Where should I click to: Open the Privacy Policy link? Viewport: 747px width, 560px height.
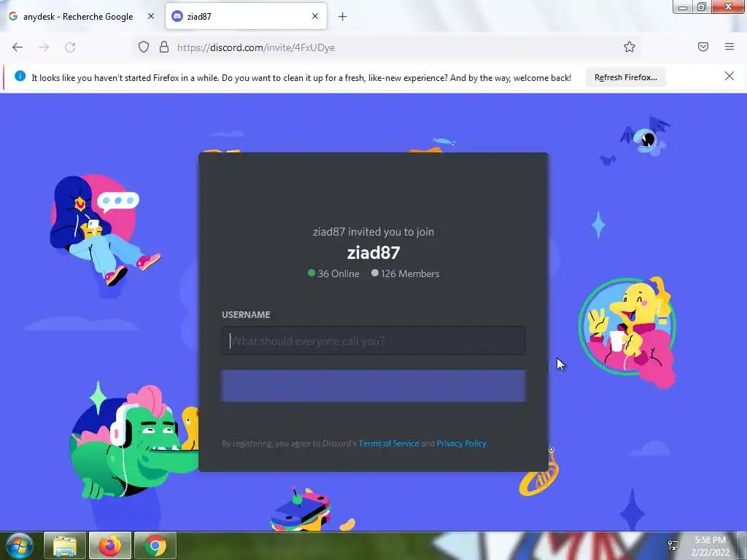pos(461,443)
